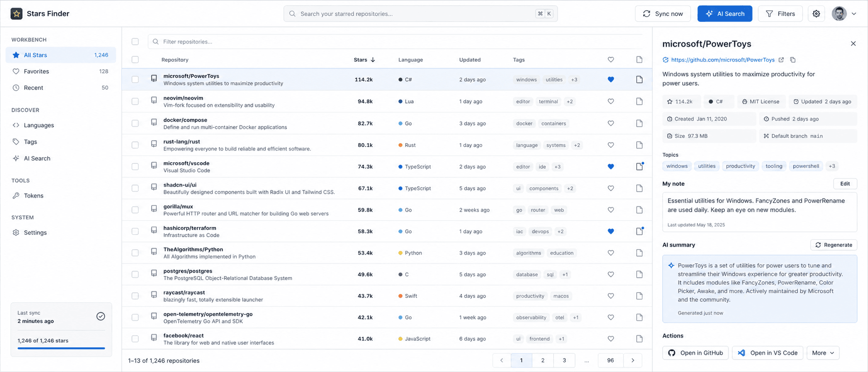Favorite postgres/postgres with heart icon
Viewport: 868px width, 372px height.
click(x=611, y=275)
